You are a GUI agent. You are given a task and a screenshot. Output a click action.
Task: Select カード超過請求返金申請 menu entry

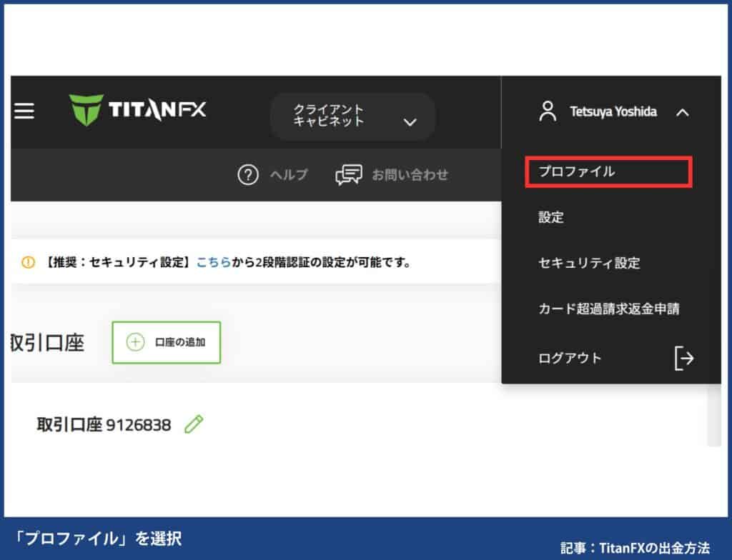608,310
